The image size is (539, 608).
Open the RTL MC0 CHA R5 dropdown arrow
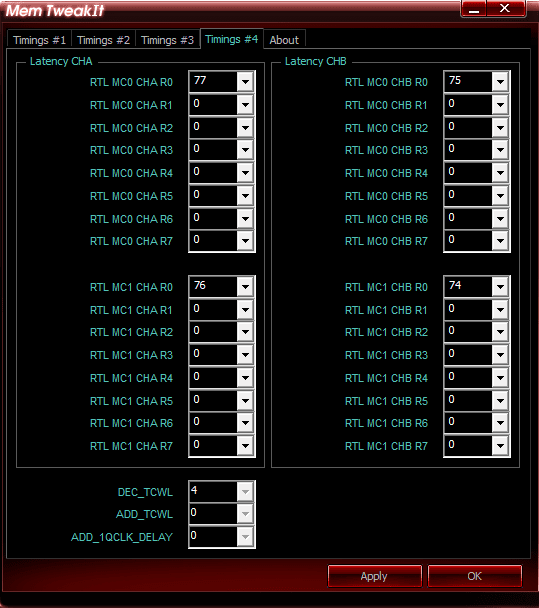coord(245,196)
